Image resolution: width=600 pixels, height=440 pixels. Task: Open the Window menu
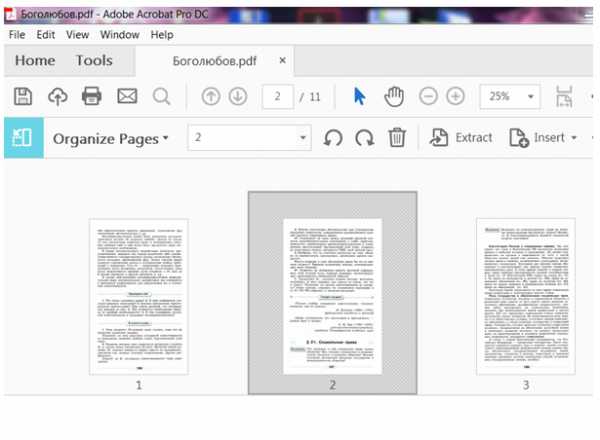tap(120, 35)
